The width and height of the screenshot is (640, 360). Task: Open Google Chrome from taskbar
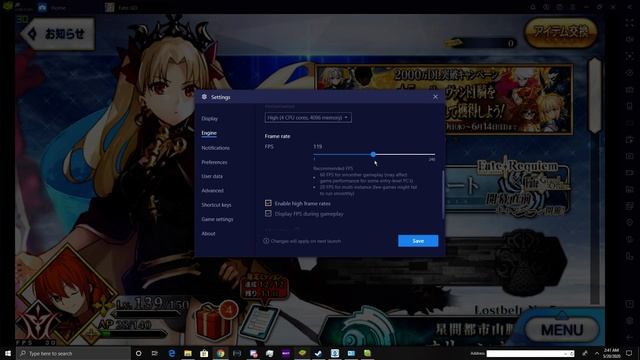coord(220,353)
